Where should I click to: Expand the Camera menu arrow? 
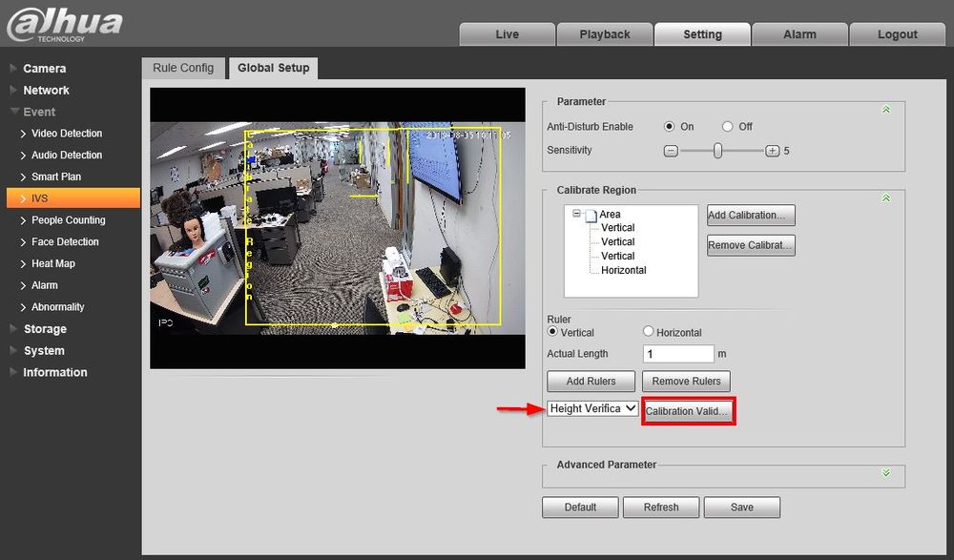[13, 69]
